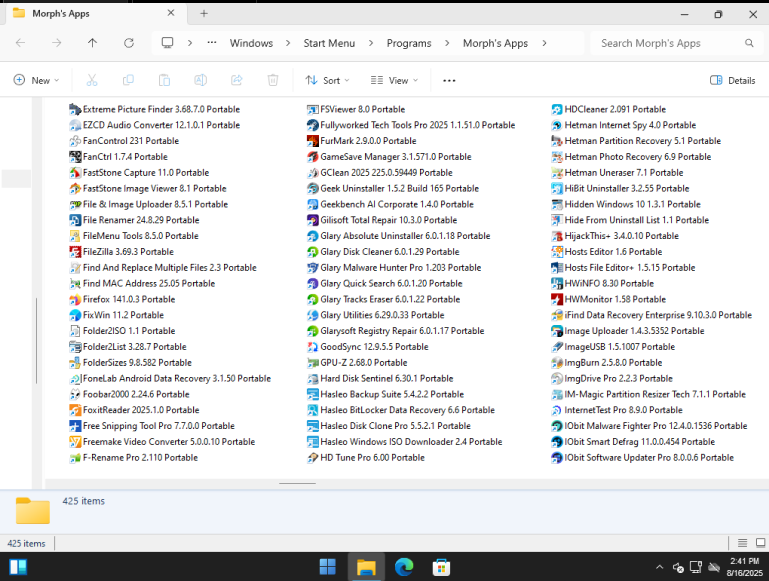This screenshot has width=769, height=581.
Task: Expand chevron after Programs breadcrumb
Action: (447, 43)
